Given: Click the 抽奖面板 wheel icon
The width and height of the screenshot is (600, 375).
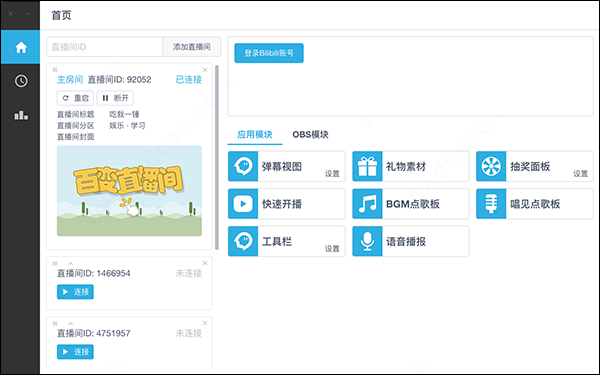Looking at the screenshot, I should (x=491, y=166).
